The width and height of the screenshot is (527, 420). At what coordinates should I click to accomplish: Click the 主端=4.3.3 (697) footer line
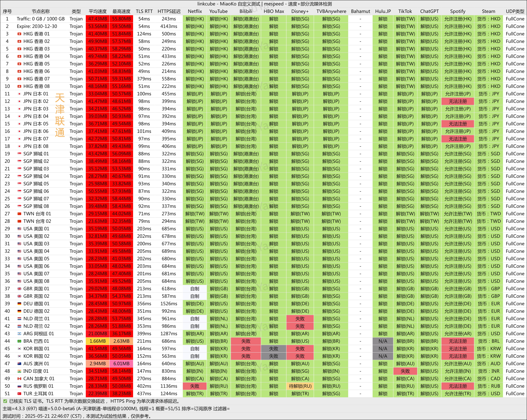(116, 409)
